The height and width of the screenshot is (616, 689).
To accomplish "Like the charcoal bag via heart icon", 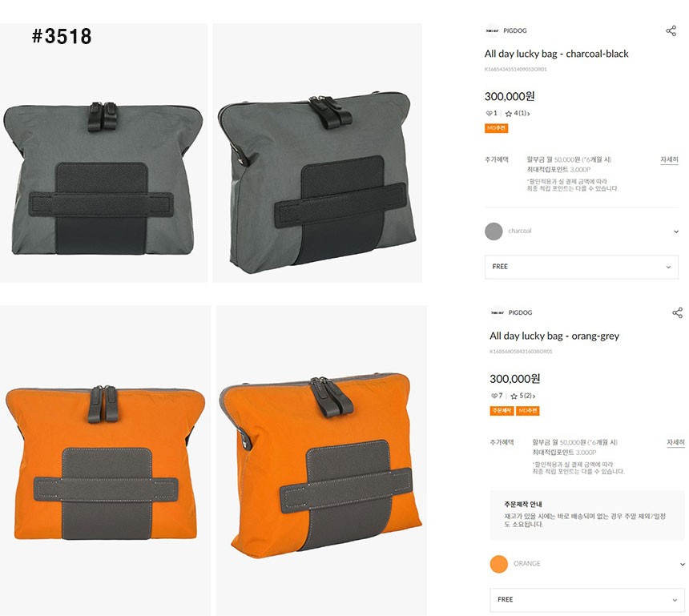I will pos(489,114).
